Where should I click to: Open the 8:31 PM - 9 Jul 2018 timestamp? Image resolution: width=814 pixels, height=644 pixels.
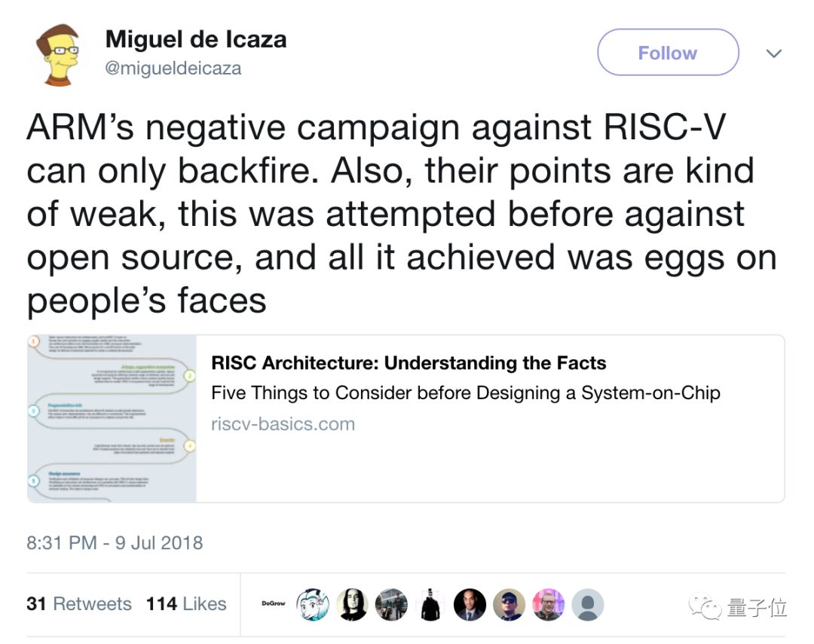[115, 542]
